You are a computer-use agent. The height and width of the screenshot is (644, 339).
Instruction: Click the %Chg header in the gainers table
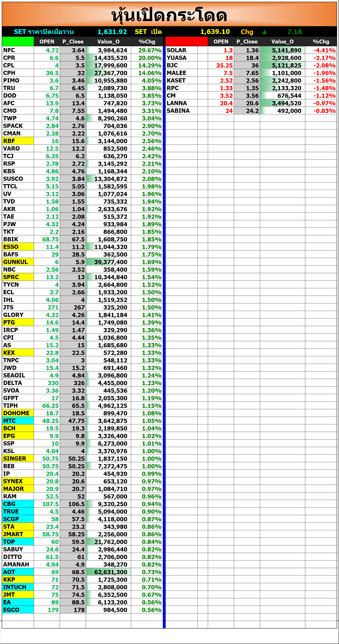tap(147, 42)
